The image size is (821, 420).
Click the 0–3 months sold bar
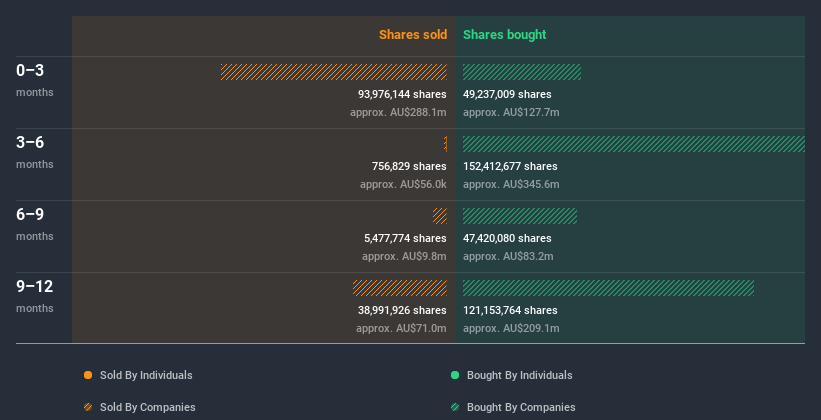point(334,72)
